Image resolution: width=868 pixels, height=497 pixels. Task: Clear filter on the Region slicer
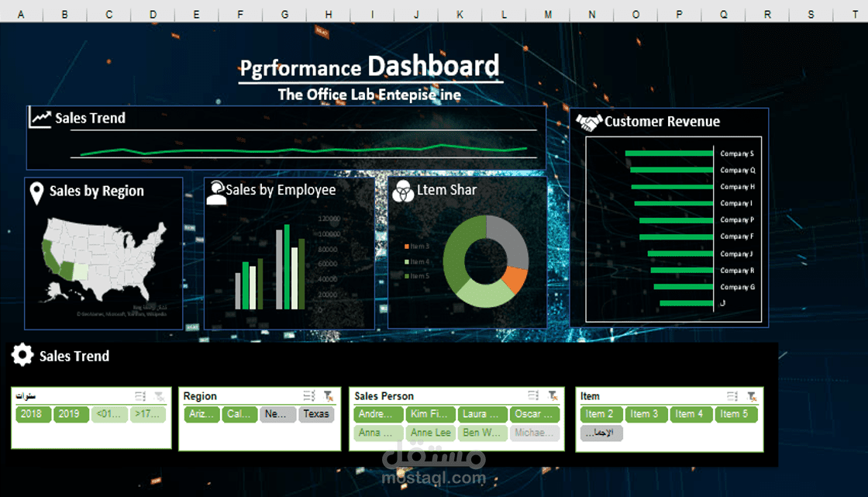point(329,395)
